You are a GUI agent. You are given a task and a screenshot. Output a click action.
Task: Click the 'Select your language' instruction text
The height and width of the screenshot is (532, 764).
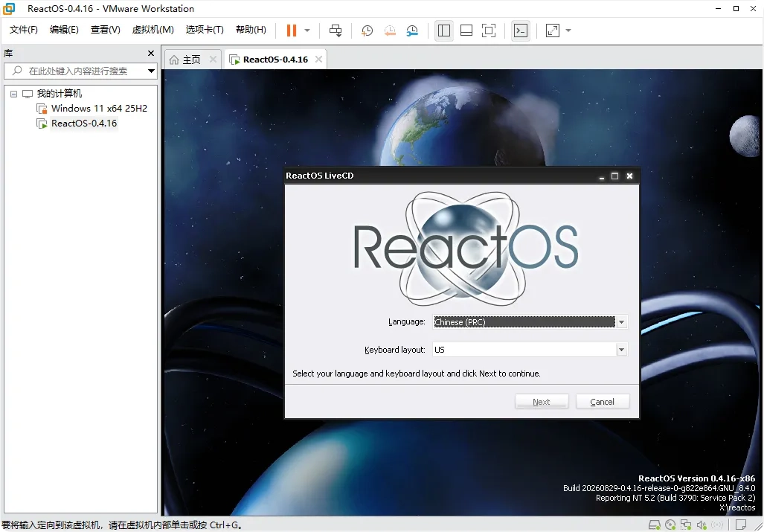pyautogui.click(x=417, y=374)
